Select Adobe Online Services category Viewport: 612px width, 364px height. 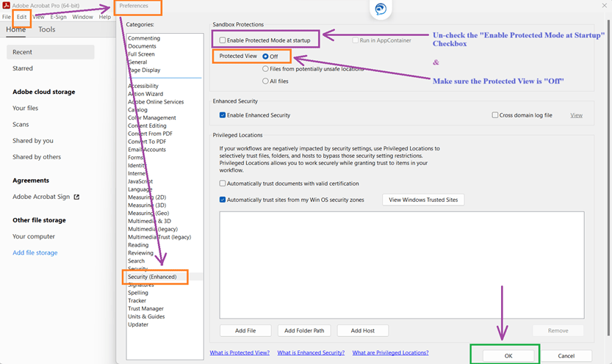(156, 102)
